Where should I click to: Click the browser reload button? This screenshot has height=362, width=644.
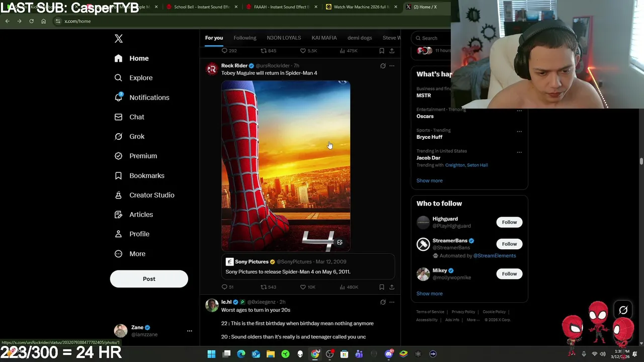31,21
